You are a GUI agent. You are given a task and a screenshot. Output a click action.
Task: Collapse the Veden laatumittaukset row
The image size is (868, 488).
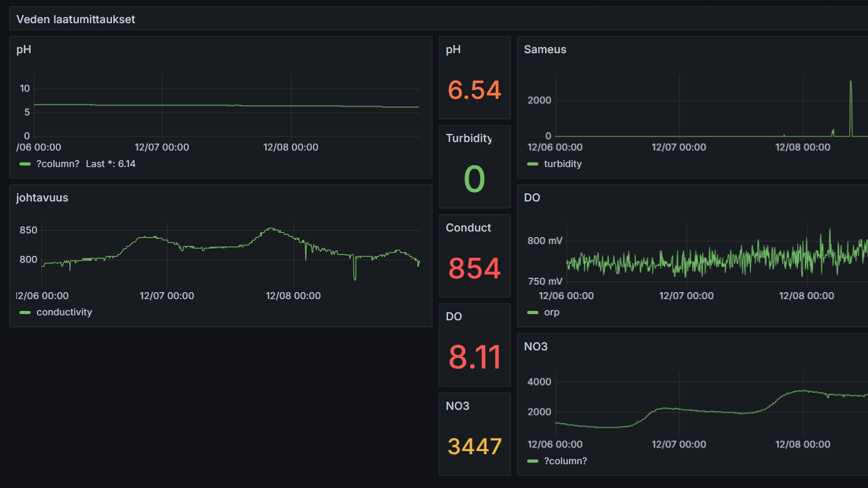coord(76,19)
